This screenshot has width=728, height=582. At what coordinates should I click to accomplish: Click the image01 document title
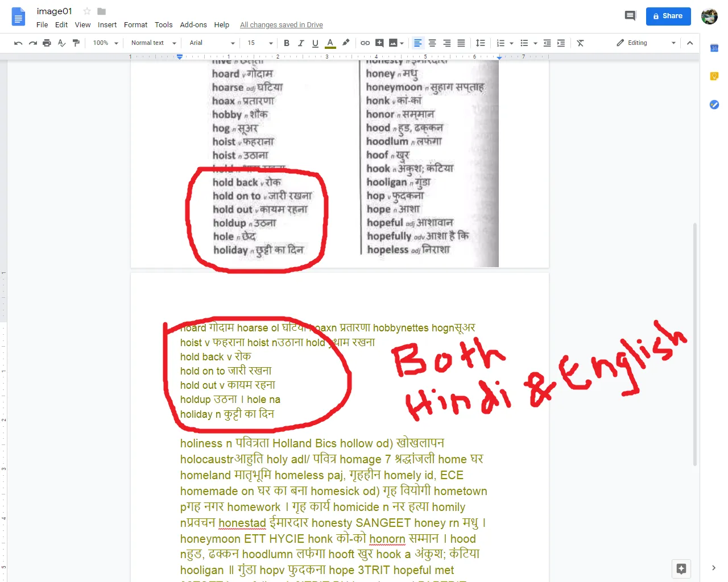tap(55, 11)
